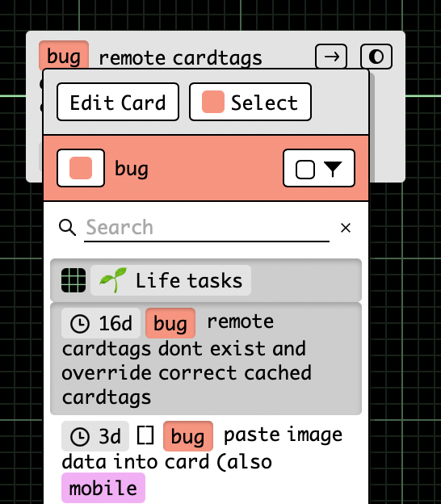This screenshot has width=441, height=504.
Task: Clear search with the X button
Action: [x=346, y=228]
